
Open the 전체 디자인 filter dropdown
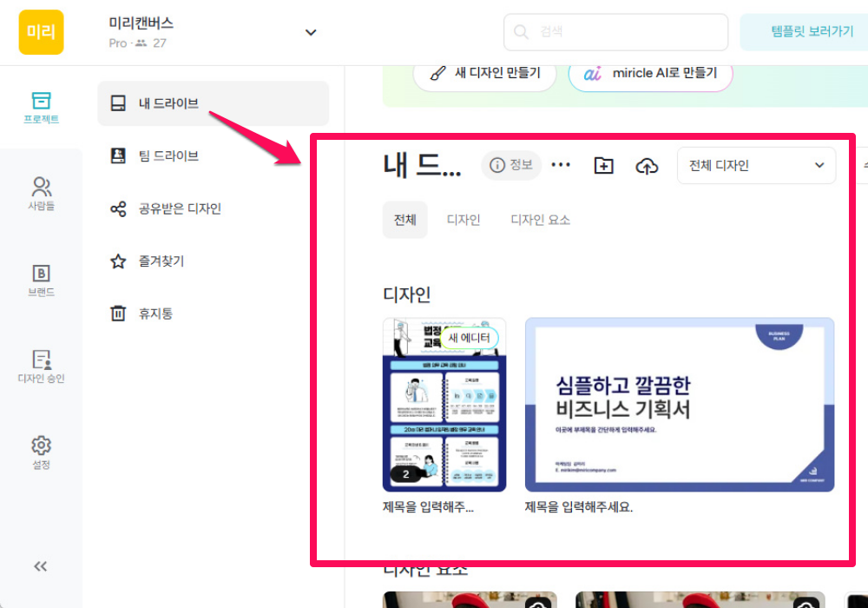coord(756,165)
